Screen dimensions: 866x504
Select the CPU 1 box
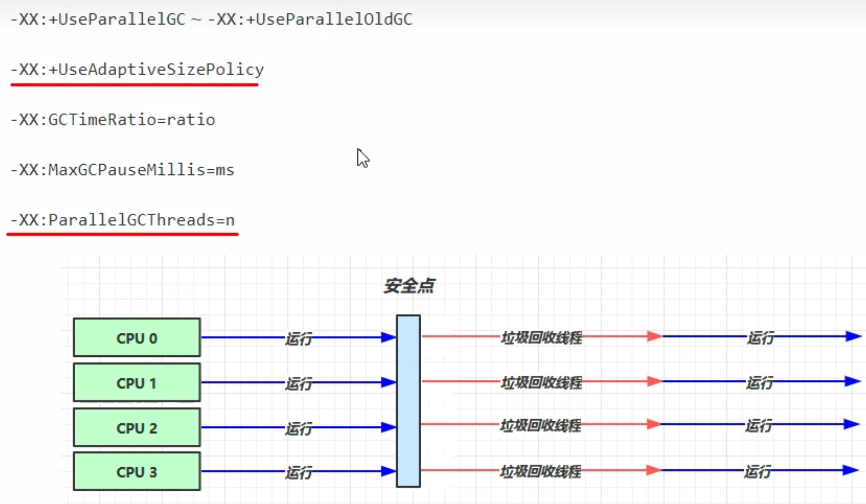click(x=137, y=382)
